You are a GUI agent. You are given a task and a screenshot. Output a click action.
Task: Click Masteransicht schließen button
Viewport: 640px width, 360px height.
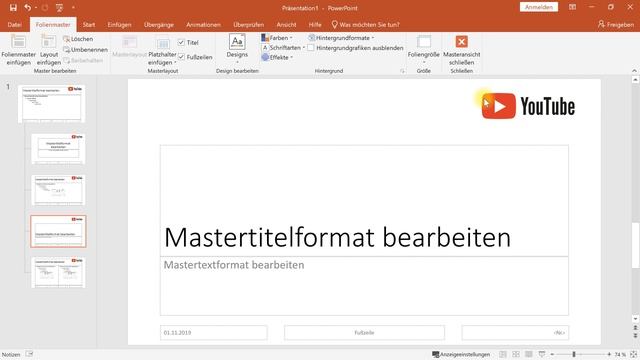(x=462, y=50)
